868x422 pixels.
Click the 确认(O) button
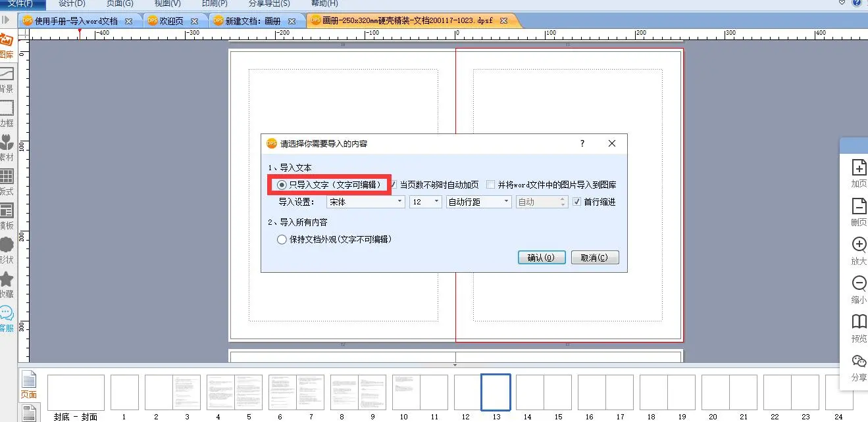click(542, 258)
